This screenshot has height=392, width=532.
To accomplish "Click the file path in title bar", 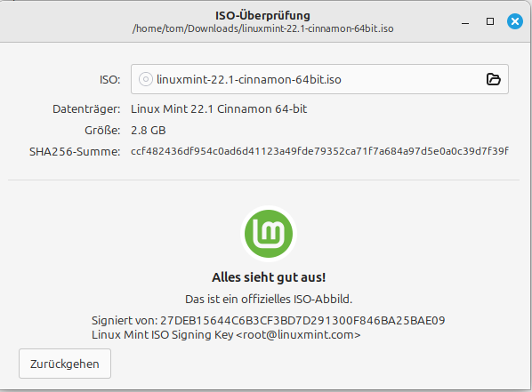I will (263, 28).
